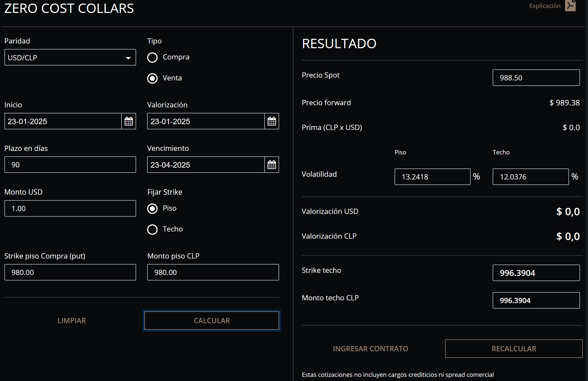Choose Piso under Fijar Strike
This screenshot has width=588, height=381.
(152, 208)
